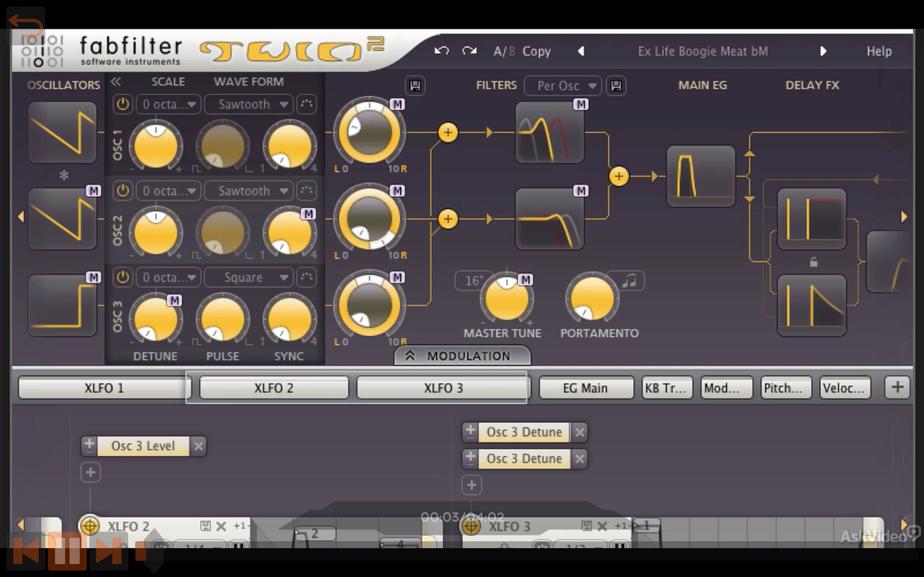The image size is (924, 577).
Task: Select the XLFO 3 tab
Action: [x=442, y=387]
